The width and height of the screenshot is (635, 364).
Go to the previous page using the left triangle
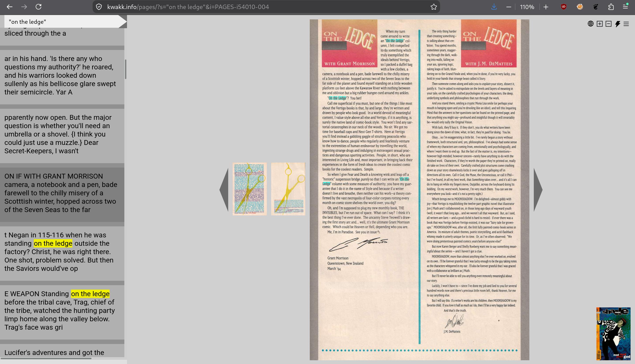[224, 190]
